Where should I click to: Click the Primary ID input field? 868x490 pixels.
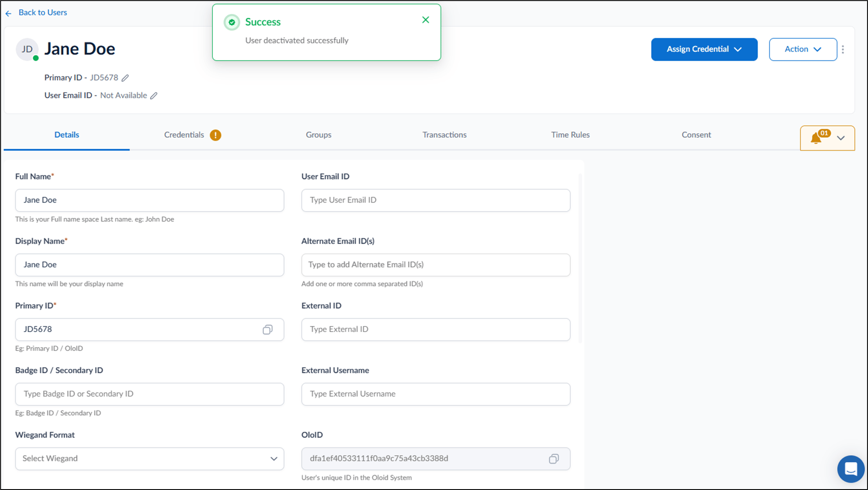pos(149,330)
